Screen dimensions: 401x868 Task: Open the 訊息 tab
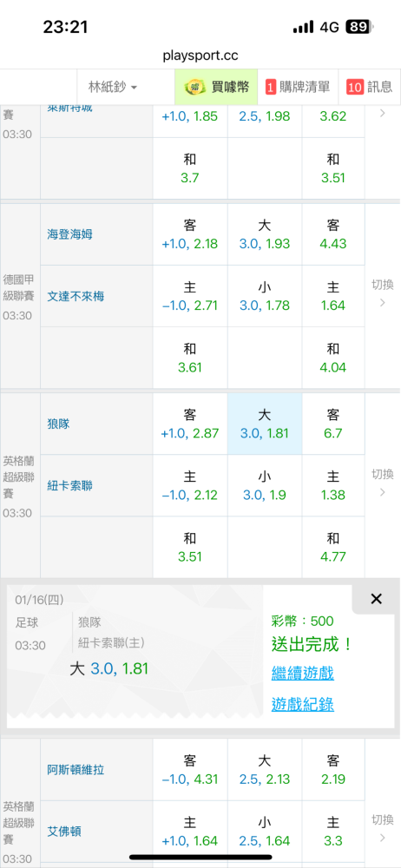(x=370, y=87)
